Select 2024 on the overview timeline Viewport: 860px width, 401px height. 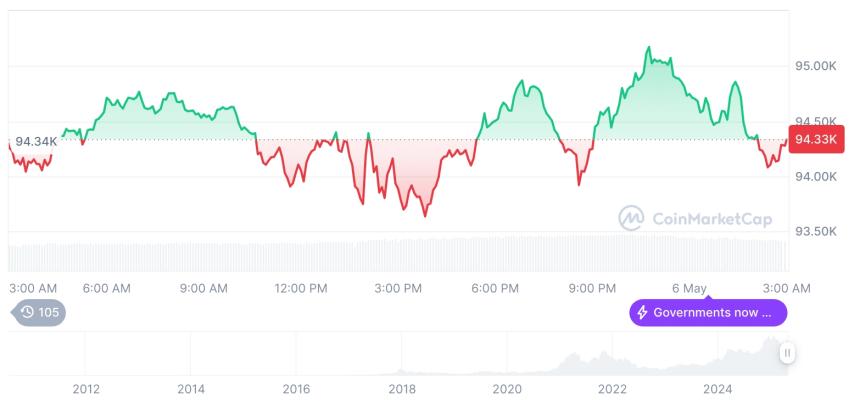718,388
